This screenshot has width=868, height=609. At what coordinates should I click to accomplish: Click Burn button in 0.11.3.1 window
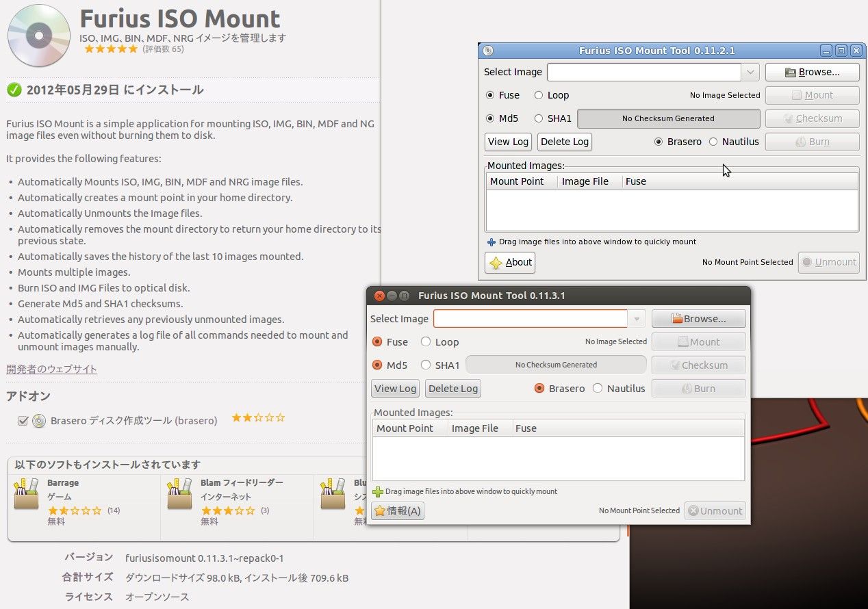tap(698, 389)
